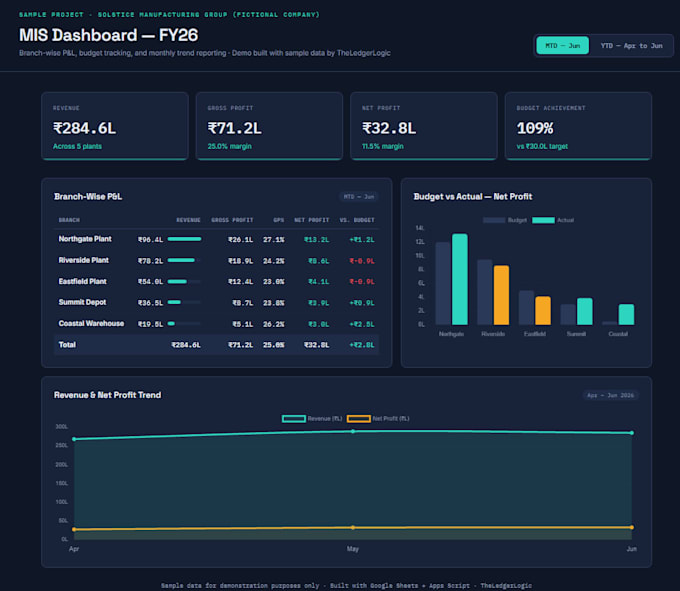Click the Northgate teal Actual bar

click(x=460, y=280)
